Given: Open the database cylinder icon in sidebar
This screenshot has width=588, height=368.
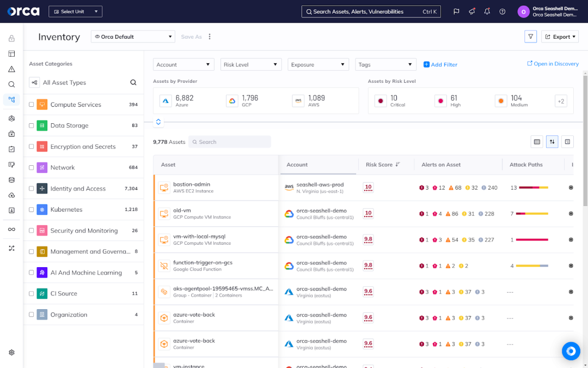Looking at the screenshot, I should click(x=11, y=180).
